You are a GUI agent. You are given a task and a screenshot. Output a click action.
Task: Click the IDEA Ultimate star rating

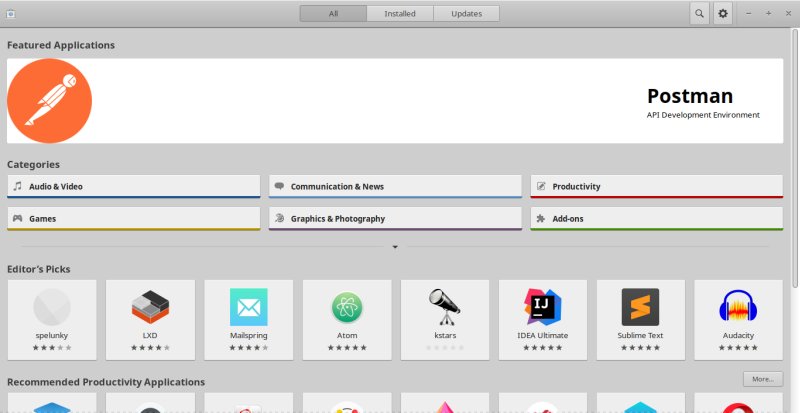[543, 348]
